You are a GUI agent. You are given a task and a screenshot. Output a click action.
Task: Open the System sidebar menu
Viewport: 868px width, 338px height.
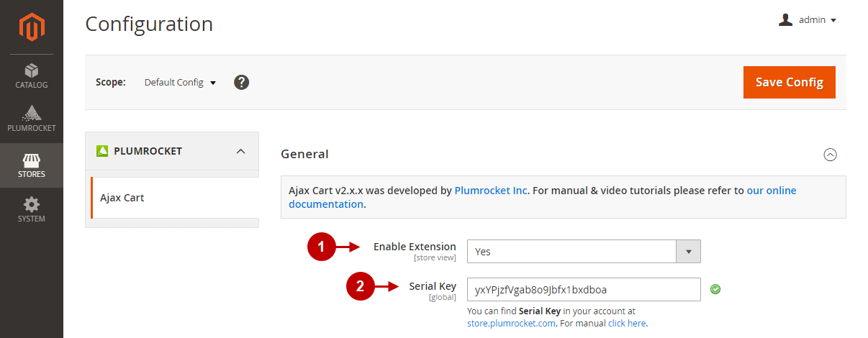pos(32,209)
